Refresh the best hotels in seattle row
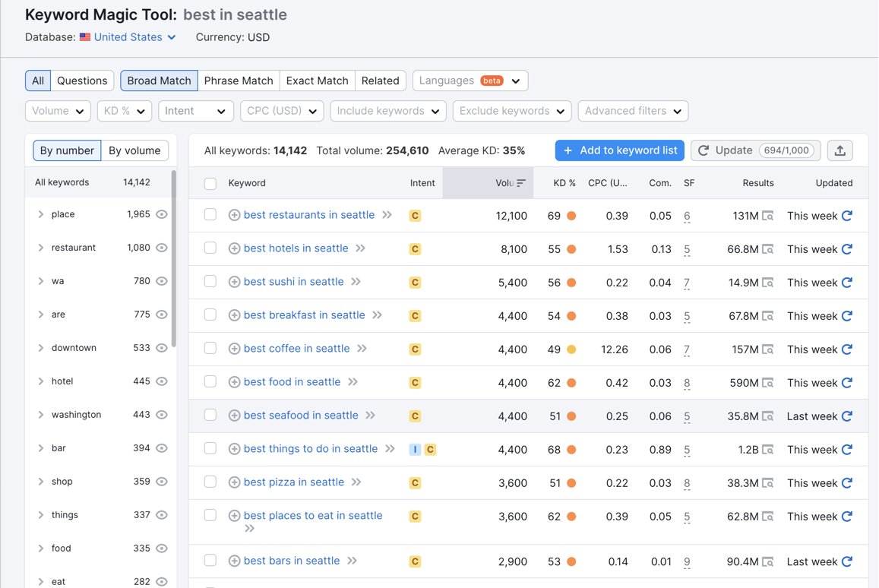This screenshot has width=879, height=588. 847,249
